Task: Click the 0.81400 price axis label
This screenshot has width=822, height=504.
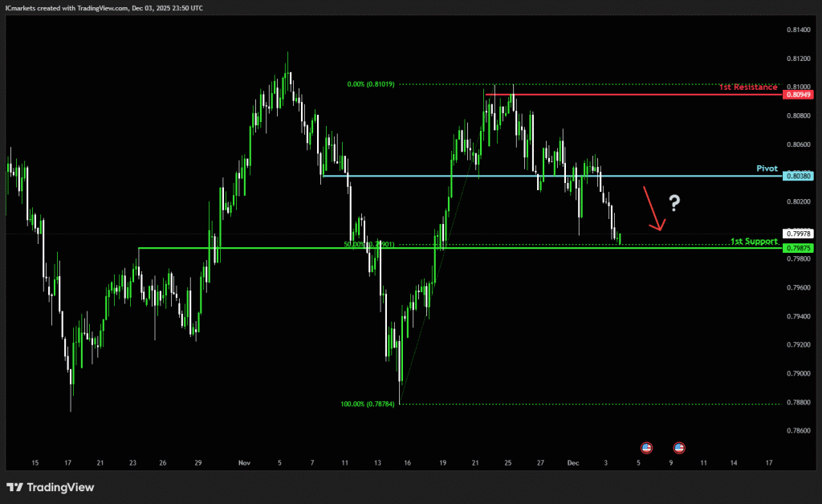Action: 800,30
